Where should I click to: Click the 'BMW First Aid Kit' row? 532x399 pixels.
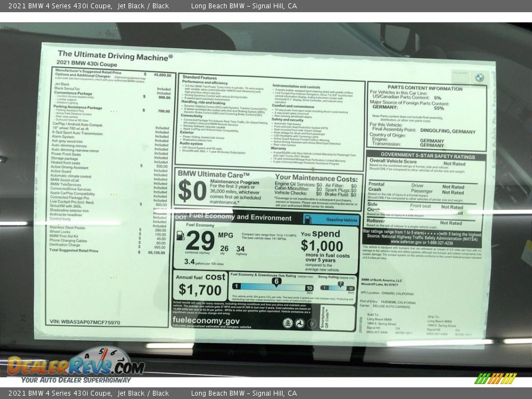point(64,236)
